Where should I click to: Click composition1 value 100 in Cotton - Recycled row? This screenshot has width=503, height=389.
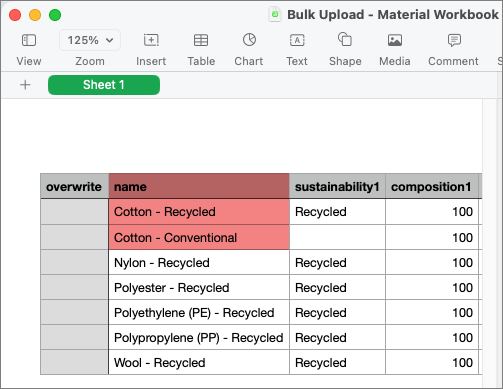click(432, 212)
